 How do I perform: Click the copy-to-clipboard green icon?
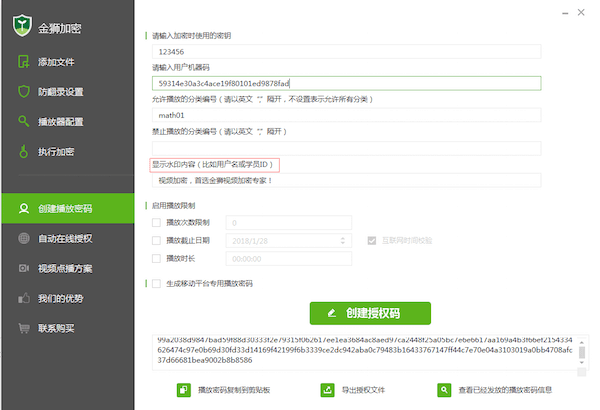[184, 390]
